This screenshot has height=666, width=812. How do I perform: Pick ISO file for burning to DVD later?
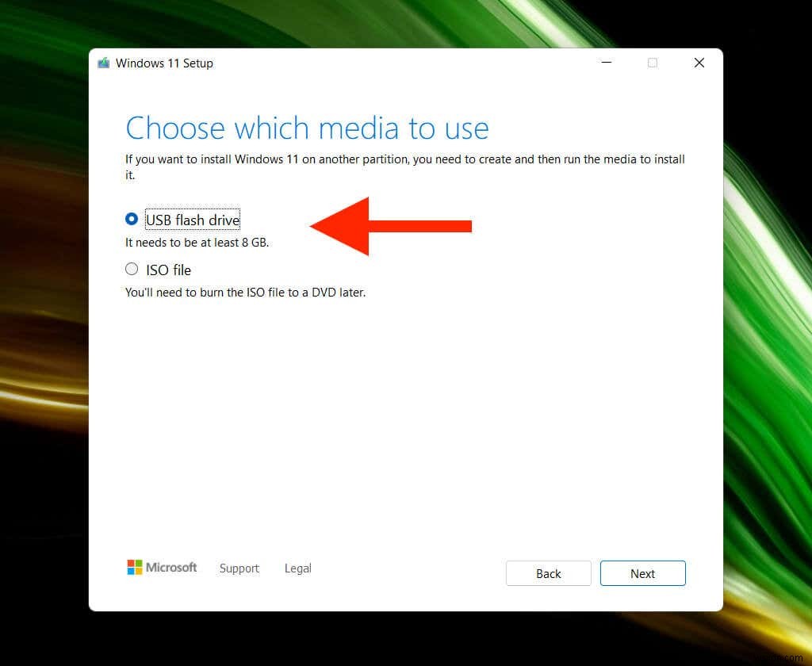click(x=132, y=270)
